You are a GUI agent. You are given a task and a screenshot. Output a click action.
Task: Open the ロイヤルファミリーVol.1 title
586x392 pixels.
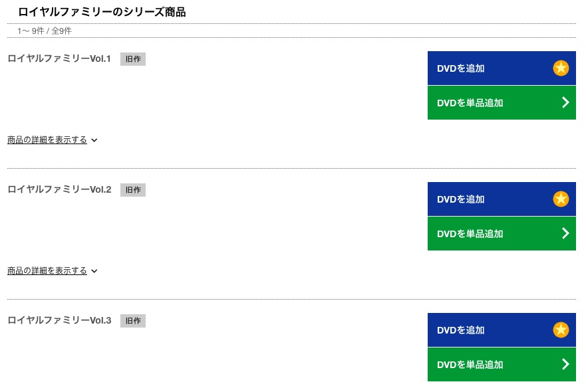coord(59,58)
